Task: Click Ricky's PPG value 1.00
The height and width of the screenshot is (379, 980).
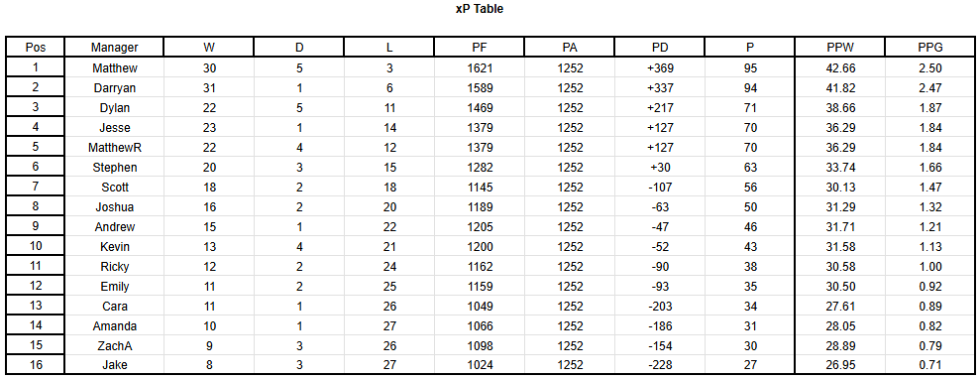Action: point(930,267)
